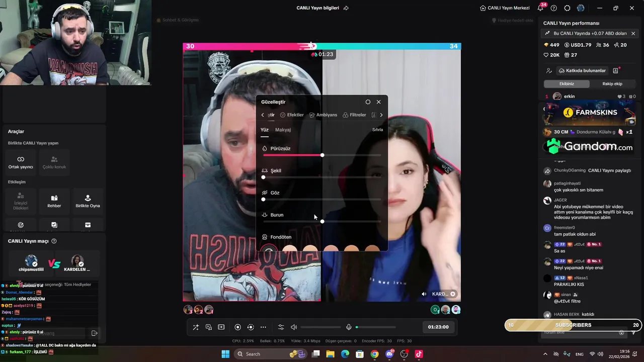Viewport: 644px width, 362px height.
Task: Open CANLI Yayın Merkezi
Action: [x=505, y=8]
